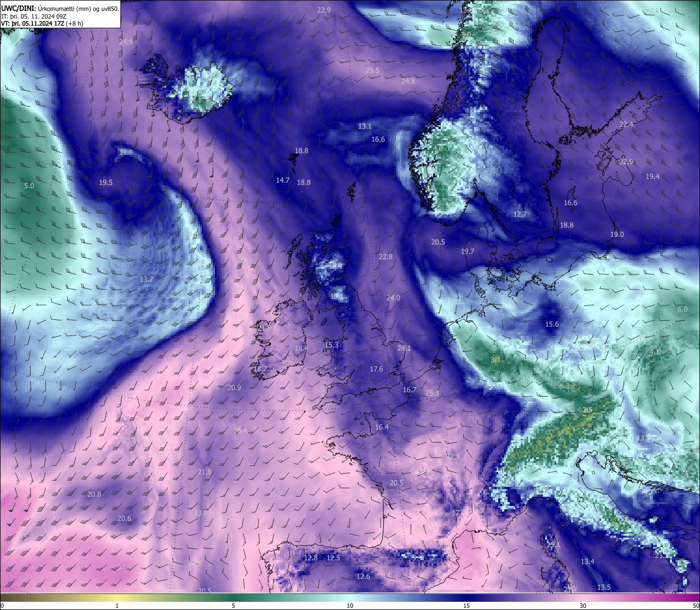
Task: Select the 6.0 value at the right edge
Action: pos(682,309)
